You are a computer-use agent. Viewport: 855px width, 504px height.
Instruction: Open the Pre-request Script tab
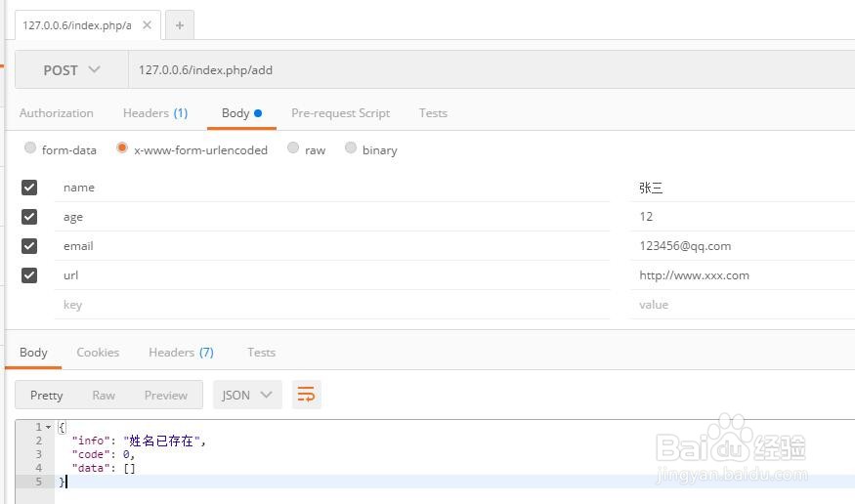click(x=340, y=113)
